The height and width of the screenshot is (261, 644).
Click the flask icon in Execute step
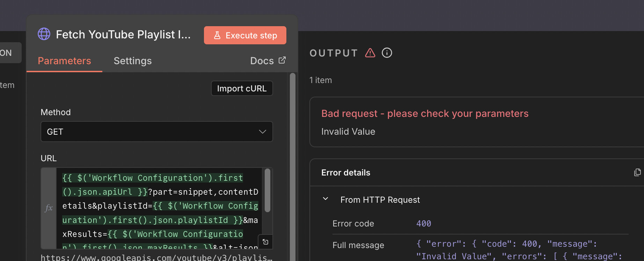217,35
